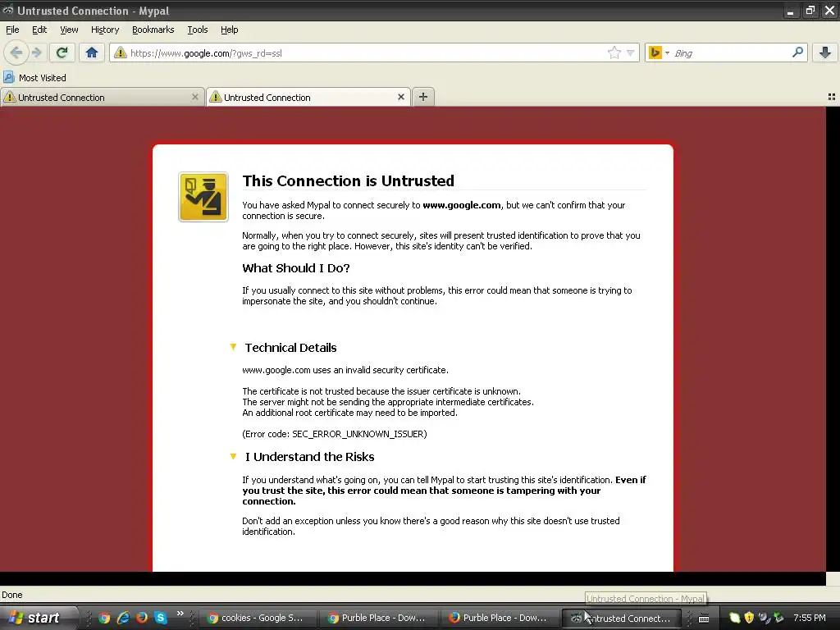Open the Edit menu
This screenshot has width=840, height=630.
[x=39, y=30]
